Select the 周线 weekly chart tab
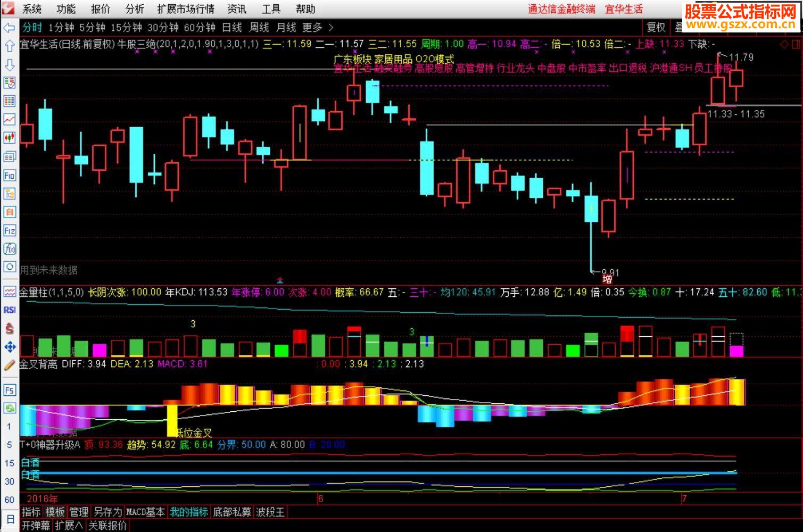The height and width of the screenshot is (532, 803). (259, 28)
